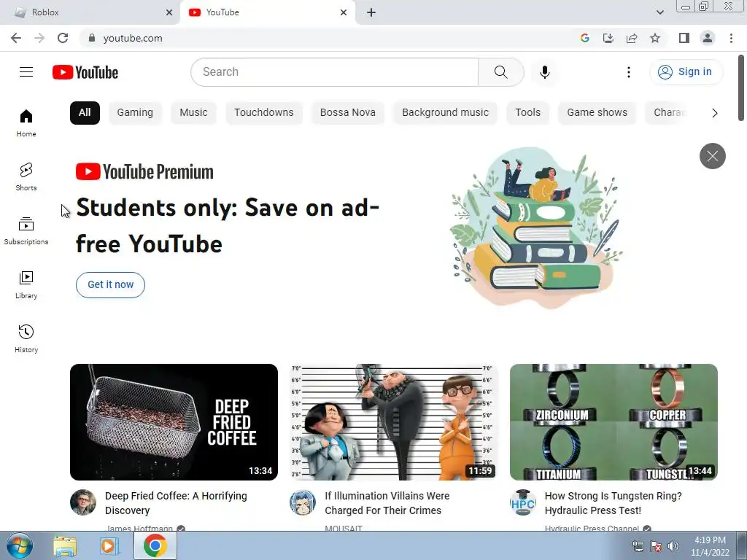The width and height of the screenshot is (747, 560).
Task: Open Library in the sidebar
Action: coord(26,285)
